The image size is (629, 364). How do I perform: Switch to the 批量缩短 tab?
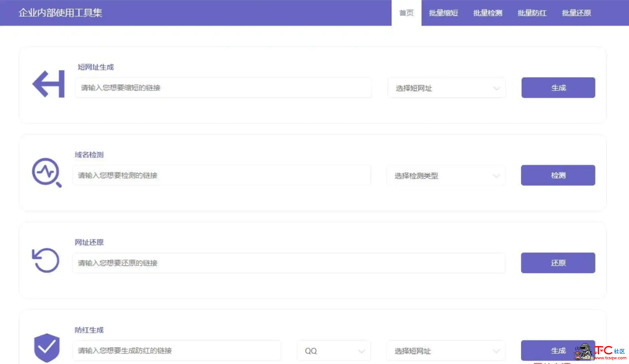coord(443,13)
